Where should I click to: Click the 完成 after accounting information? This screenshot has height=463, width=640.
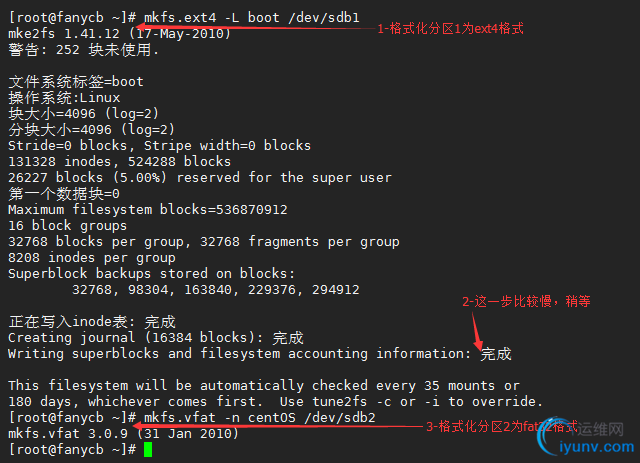(x=496, y=354)
